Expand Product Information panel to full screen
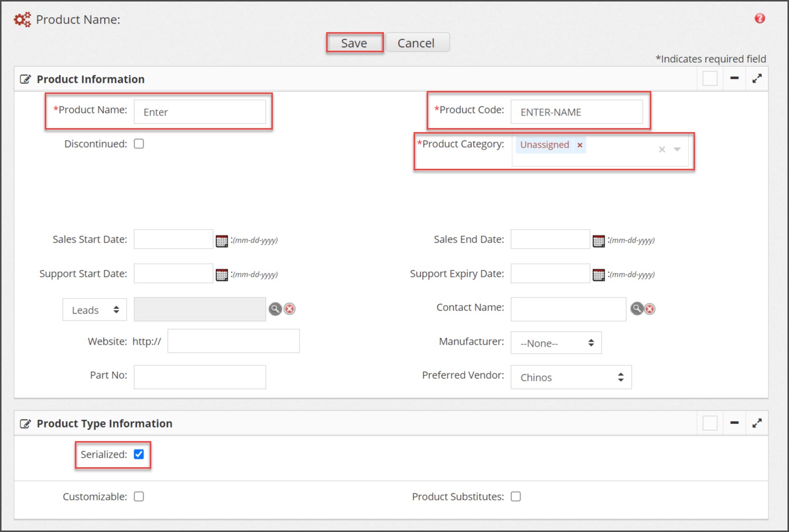The image size is (789, 532). click(x=757, y=78)
